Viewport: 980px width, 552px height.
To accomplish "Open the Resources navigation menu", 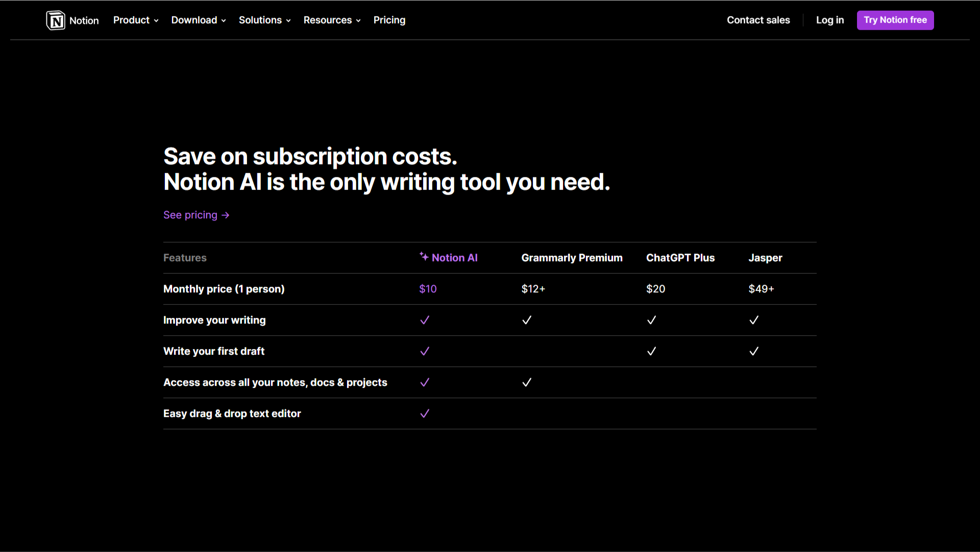I will (x=332, y=20).
